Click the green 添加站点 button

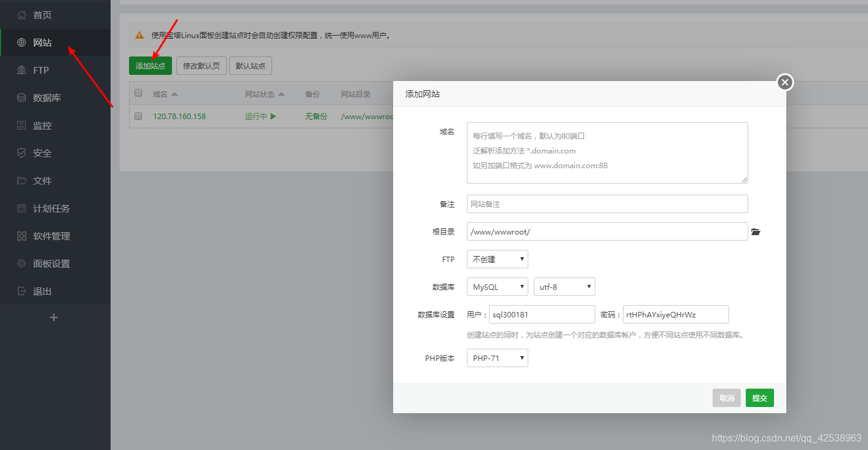point(151,66)
